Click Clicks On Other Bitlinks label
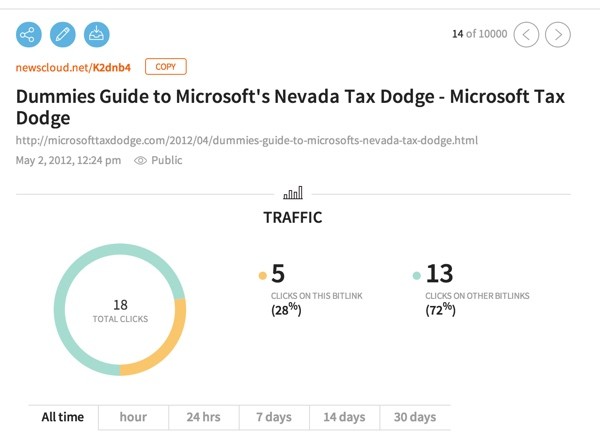 click(477, 296)
